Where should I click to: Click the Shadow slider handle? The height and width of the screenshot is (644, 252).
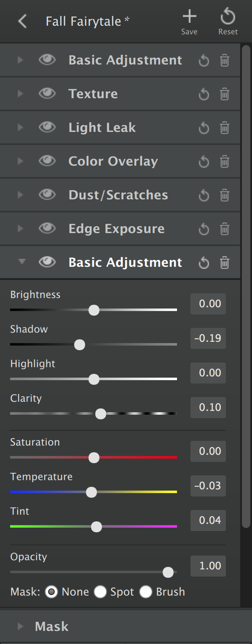[x=79, y=345]
